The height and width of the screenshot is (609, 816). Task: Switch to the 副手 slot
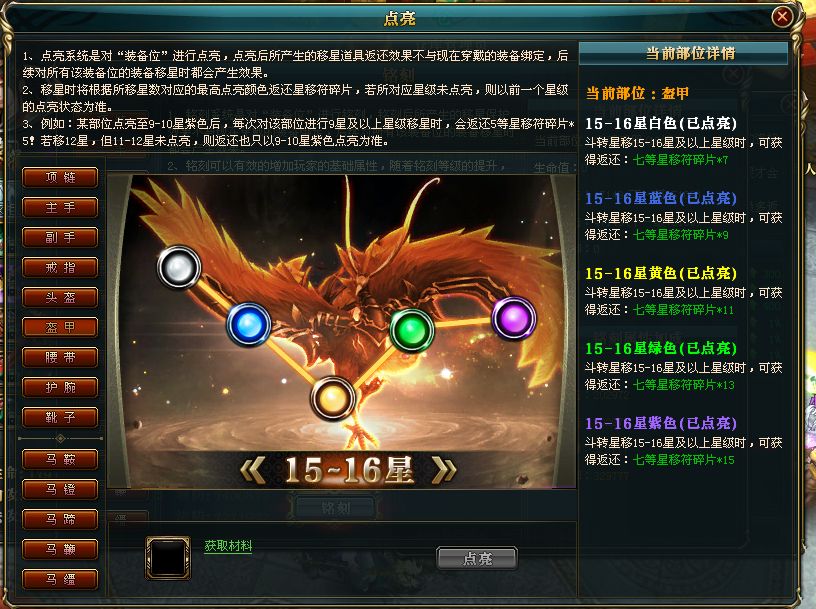pos(60,237)
